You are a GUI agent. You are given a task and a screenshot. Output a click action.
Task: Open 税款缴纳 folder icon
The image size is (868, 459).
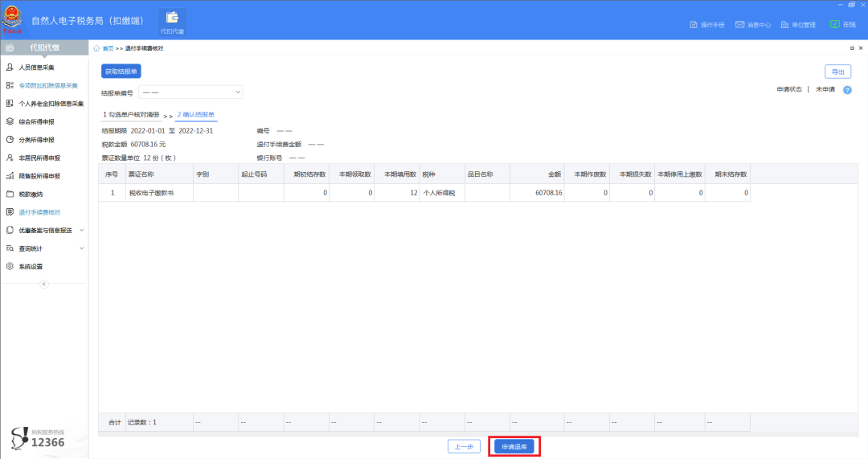click(10, 195)
